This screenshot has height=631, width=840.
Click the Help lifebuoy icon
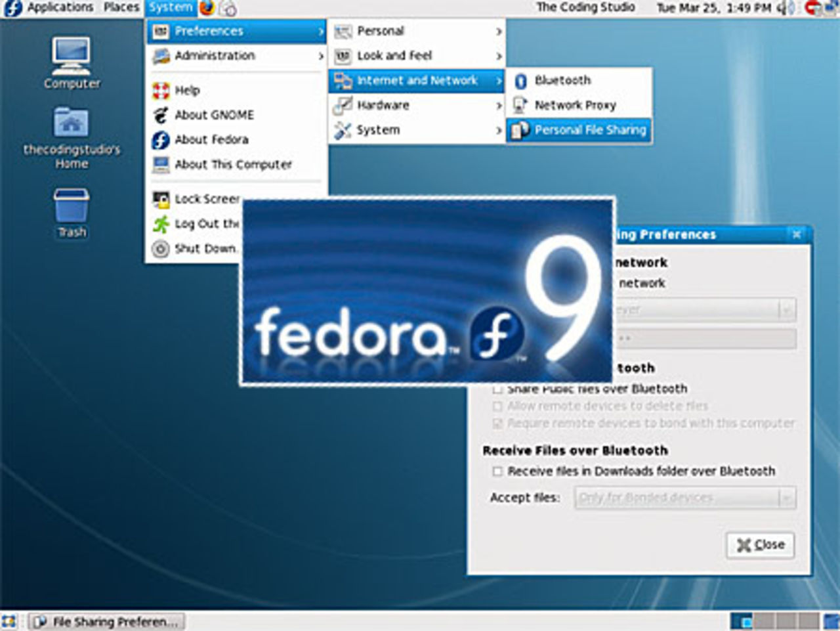coord(161,91)
